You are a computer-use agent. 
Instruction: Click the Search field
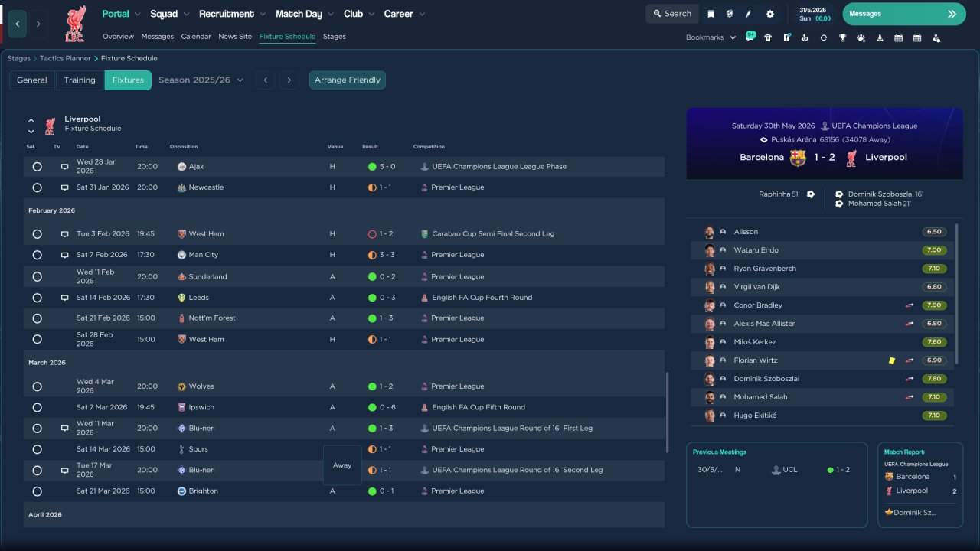point(671,14)
